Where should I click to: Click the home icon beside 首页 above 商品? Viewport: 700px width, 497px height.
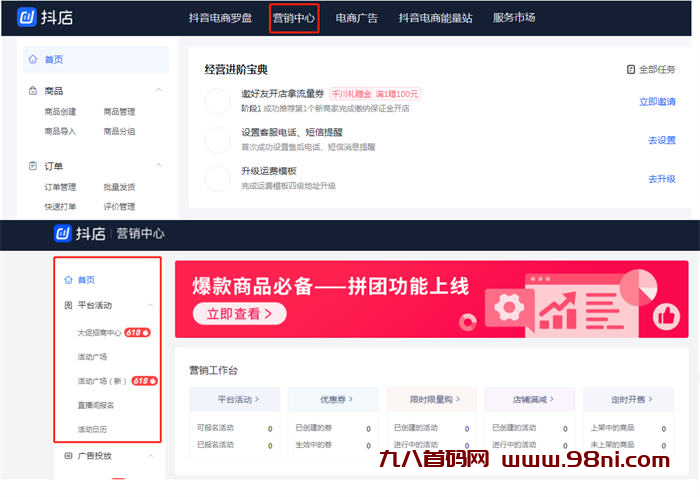coord(34,60)
